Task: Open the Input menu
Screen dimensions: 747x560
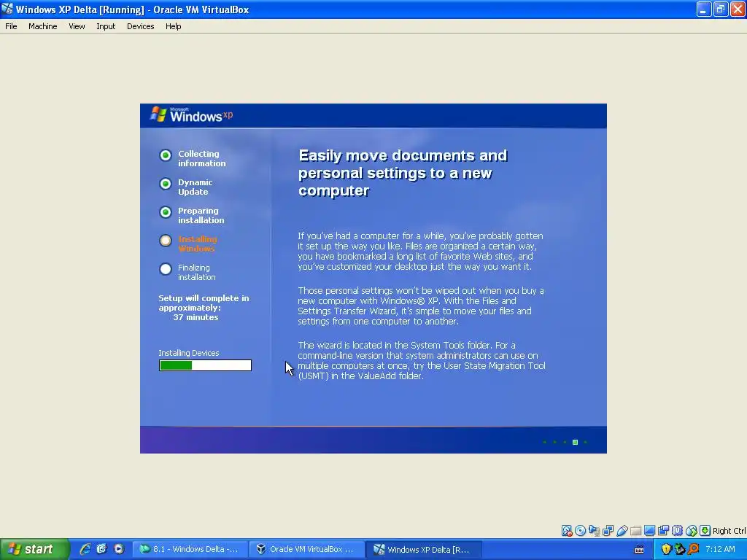Action: click(x=106, y=26)
